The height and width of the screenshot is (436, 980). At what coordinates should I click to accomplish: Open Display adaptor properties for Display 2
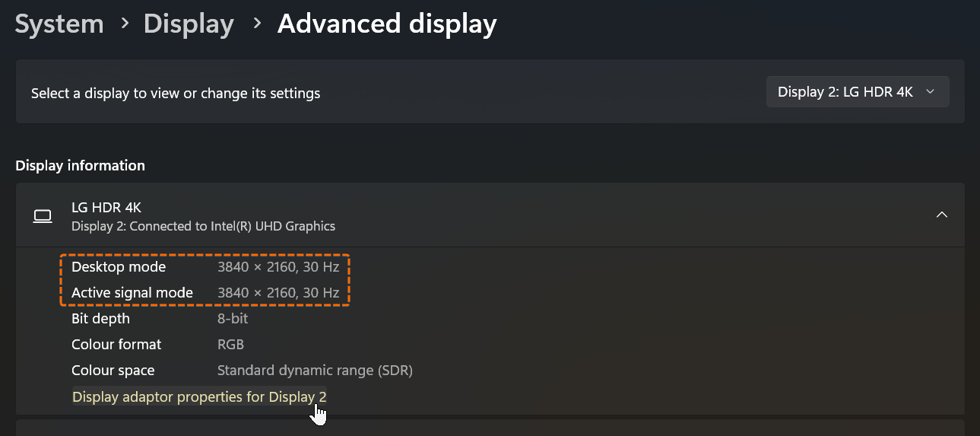point(199,396)
